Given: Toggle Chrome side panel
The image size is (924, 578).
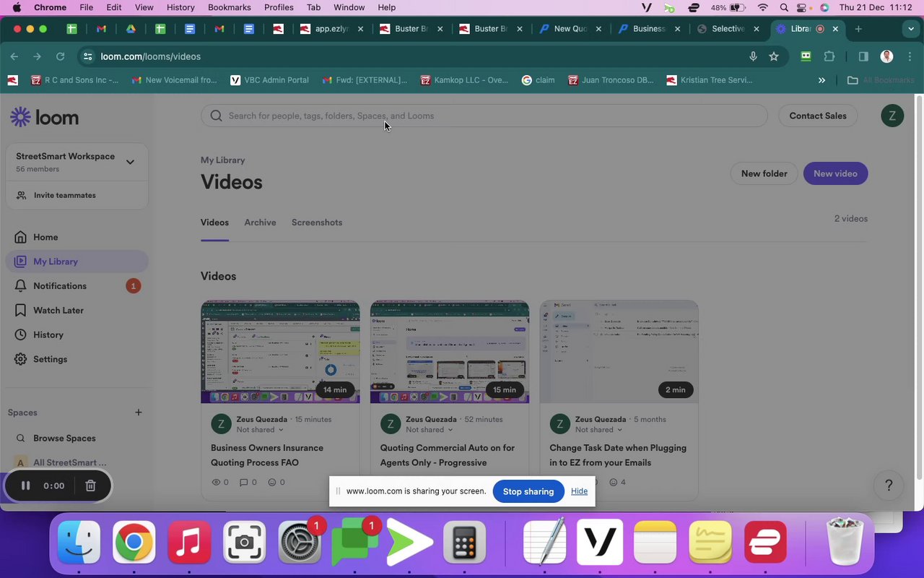Looking at the screenshot, I should (x=863, y=56).
